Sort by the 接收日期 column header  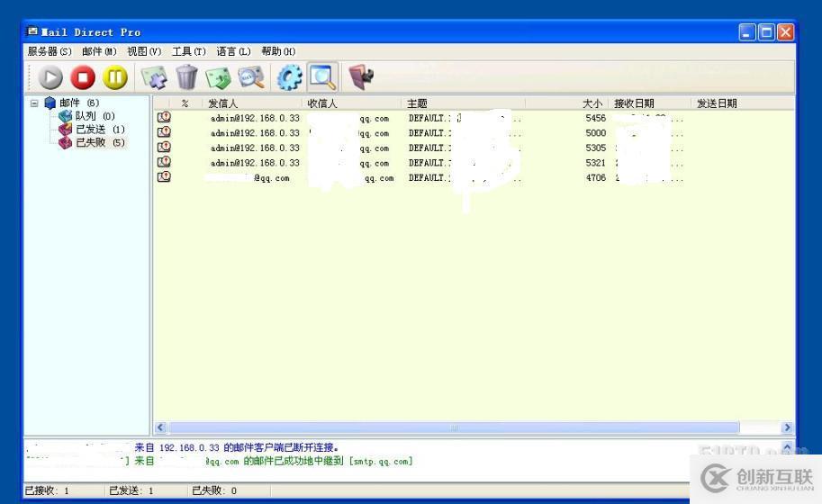coord(649,103)
